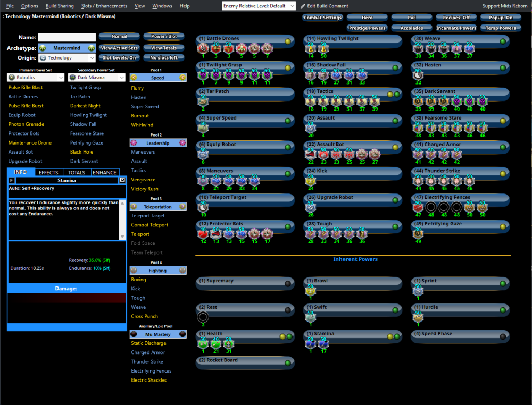The height and width of the screenshot is (405, 532).
Task: Click Super Speed's enhancement slot icon
Action: click(x=202, y=128)
